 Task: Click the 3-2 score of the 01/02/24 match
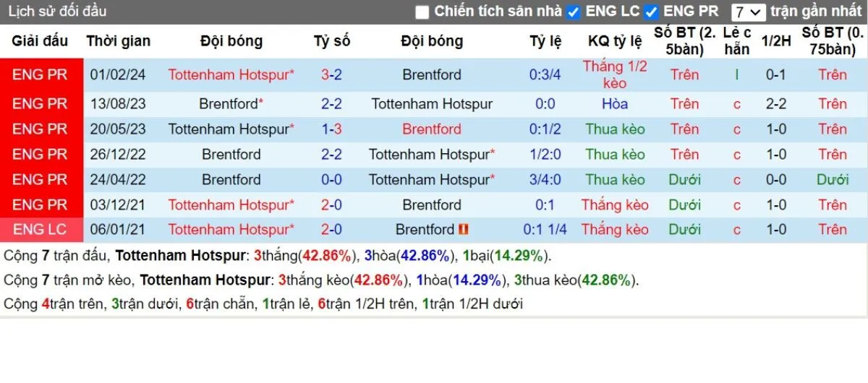331,74
